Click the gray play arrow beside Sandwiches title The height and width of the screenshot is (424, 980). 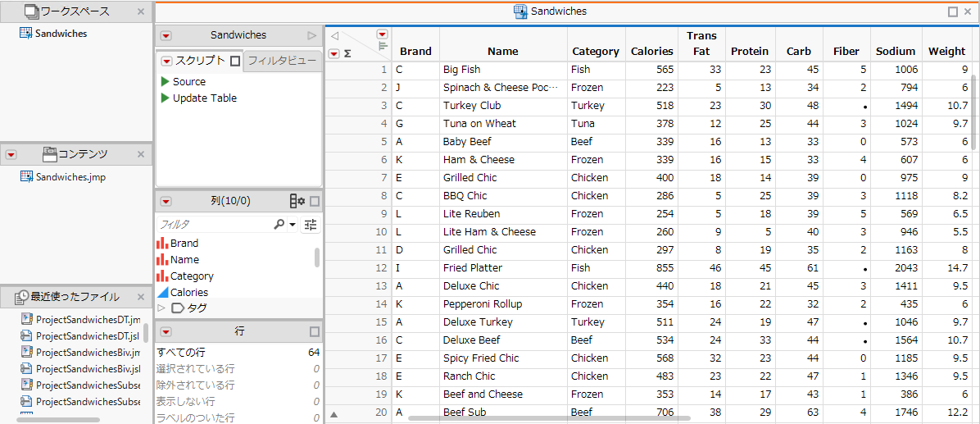click(312, 35)
